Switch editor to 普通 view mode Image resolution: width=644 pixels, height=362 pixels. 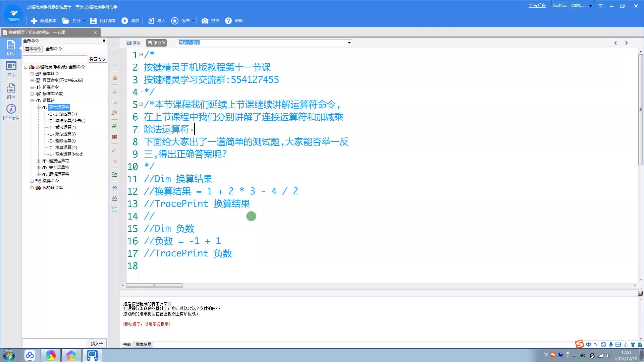(x=133, y=43)
